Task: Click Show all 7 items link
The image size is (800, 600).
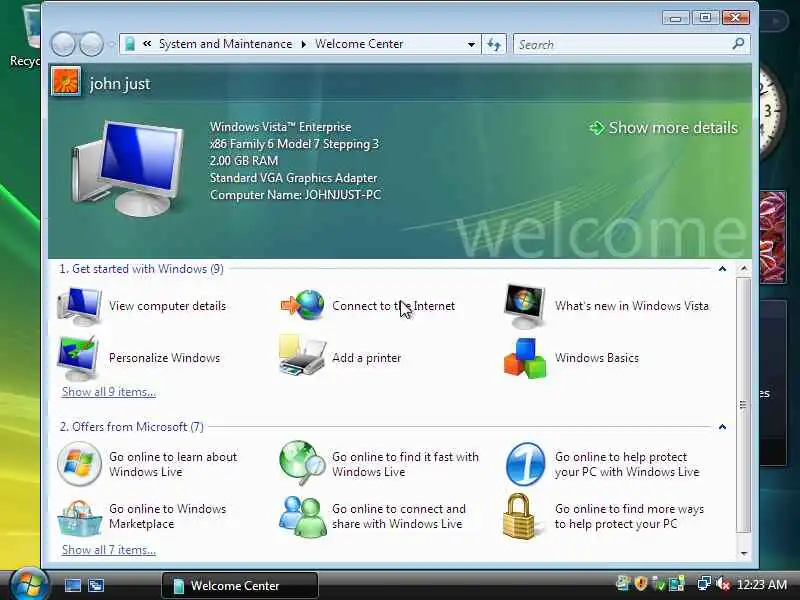Action: [109, 550]
